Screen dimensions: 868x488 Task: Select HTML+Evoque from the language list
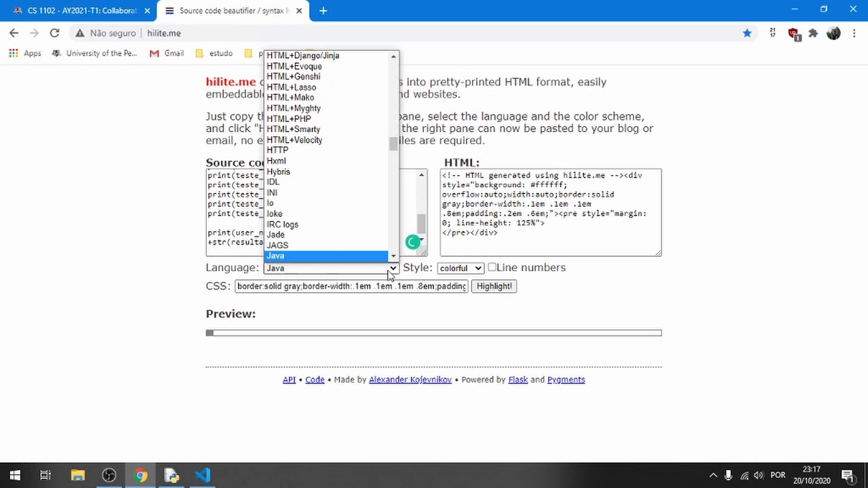point(326,66)
